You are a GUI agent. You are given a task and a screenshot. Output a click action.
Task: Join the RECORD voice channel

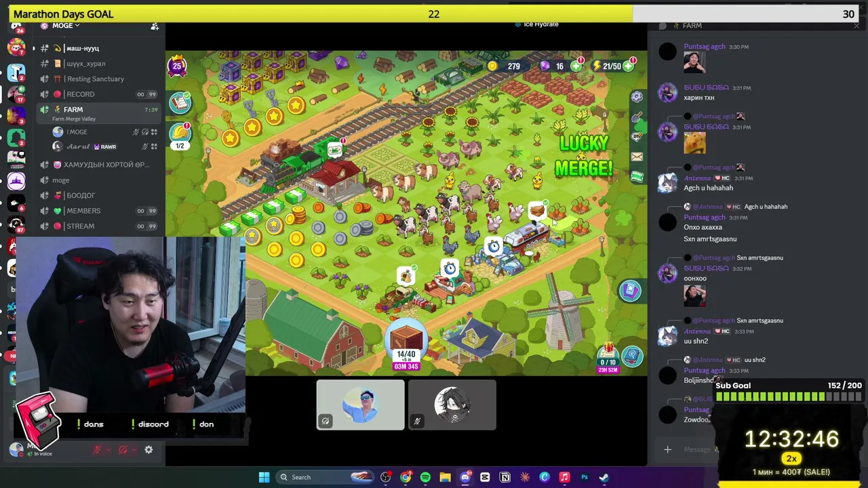point(99,94)
